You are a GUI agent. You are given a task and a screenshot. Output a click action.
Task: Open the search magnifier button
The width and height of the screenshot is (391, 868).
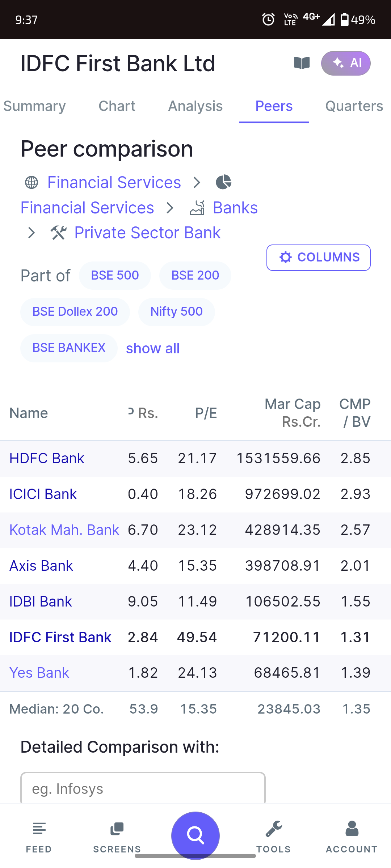(x=195, y=835)
